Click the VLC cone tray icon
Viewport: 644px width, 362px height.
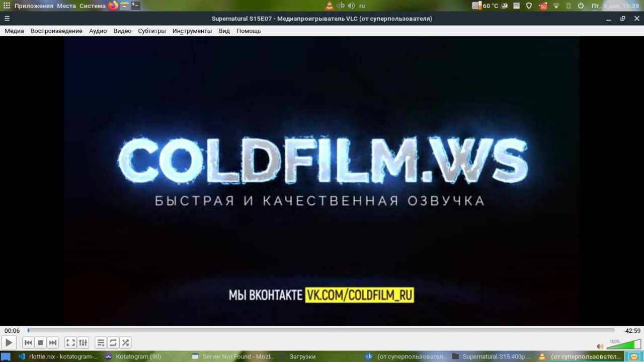(x=330, y=6)
